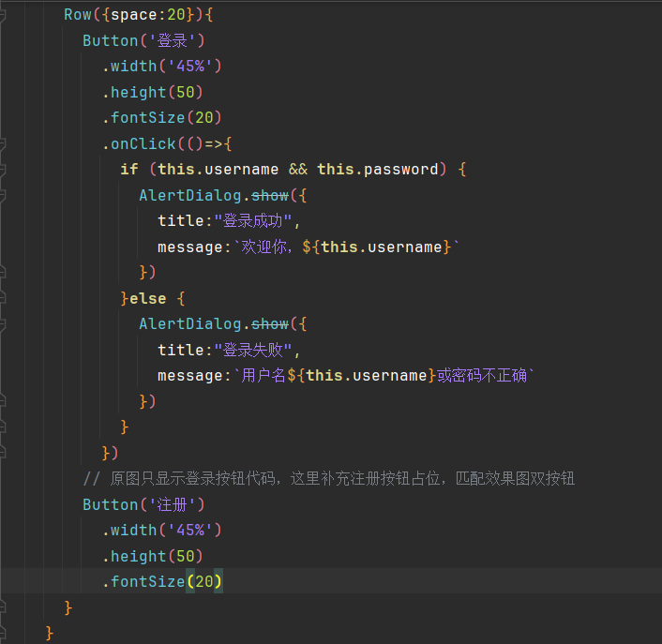Click ${this.username} in the 登录失败 message

(x=362, y=376)
